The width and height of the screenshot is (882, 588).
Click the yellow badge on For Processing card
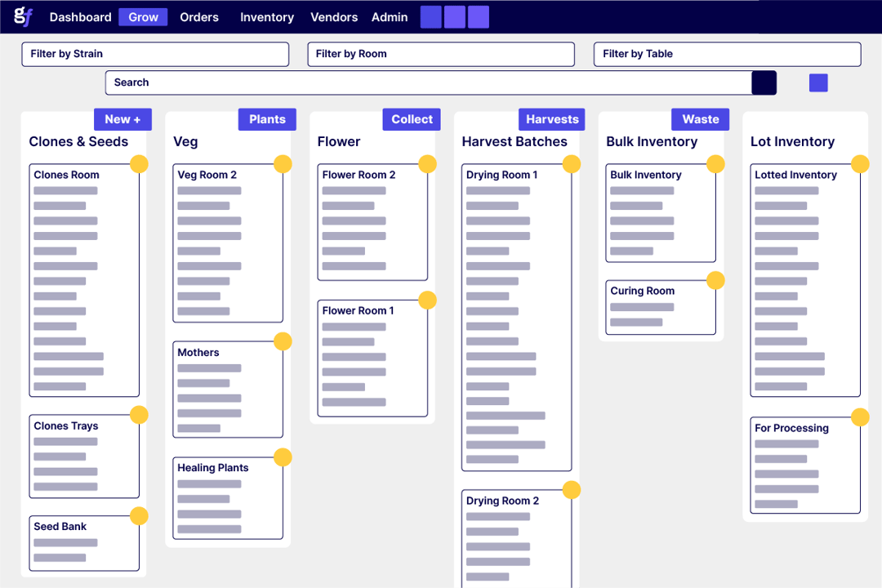tap(860, 417)
